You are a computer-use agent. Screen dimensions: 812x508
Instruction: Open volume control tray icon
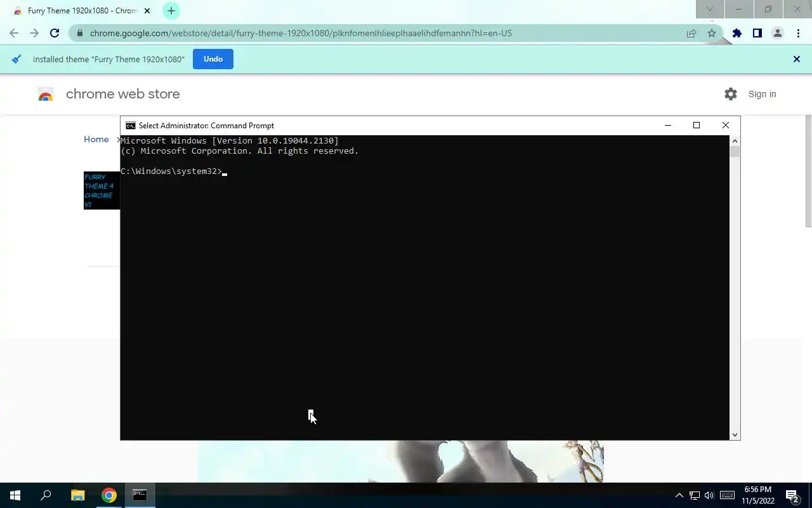[709, 495]
